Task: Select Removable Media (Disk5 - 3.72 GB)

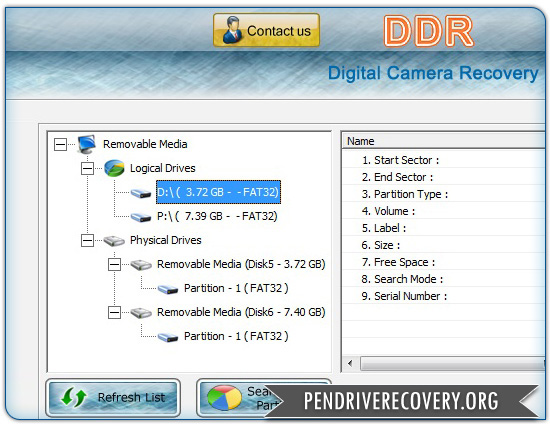Action: click(241, 264)
